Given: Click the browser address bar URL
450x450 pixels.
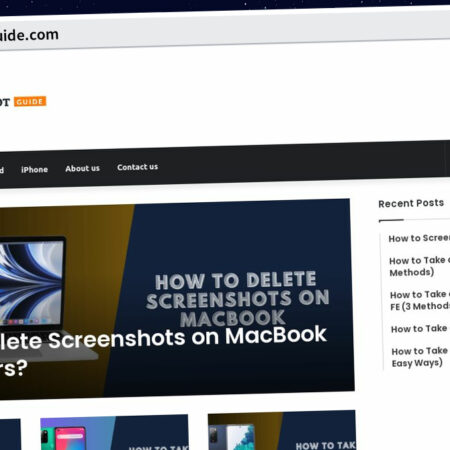Looking at the screenshot, I should click(29, 35).
